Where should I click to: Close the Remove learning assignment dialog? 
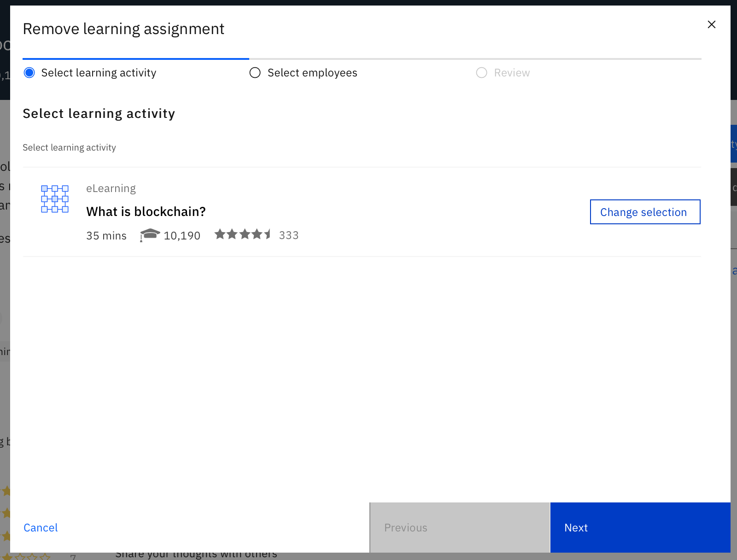click(x=711, y=24)
